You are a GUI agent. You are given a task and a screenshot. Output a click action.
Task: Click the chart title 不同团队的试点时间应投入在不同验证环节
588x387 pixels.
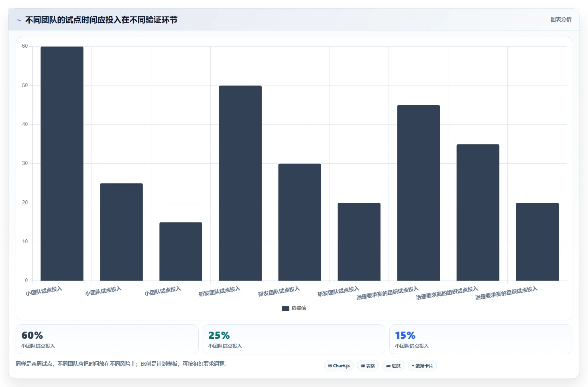coord(101,20)
